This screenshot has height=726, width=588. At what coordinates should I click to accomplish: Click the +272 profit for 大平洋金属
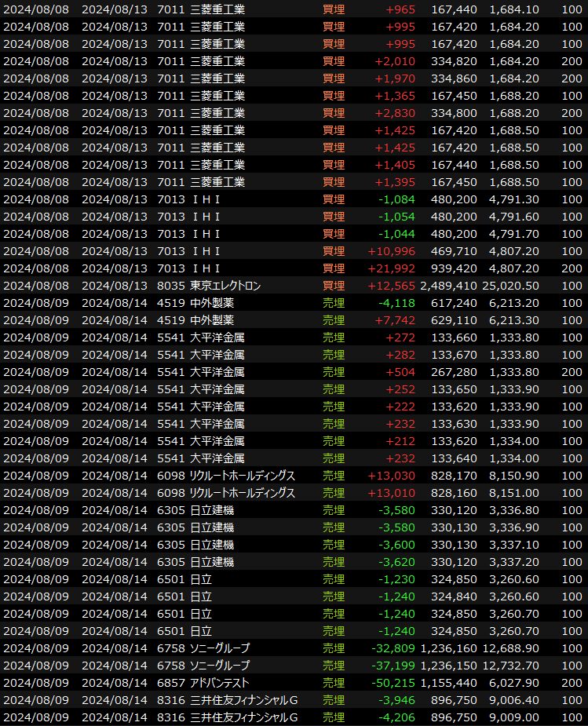click(400, 337)
